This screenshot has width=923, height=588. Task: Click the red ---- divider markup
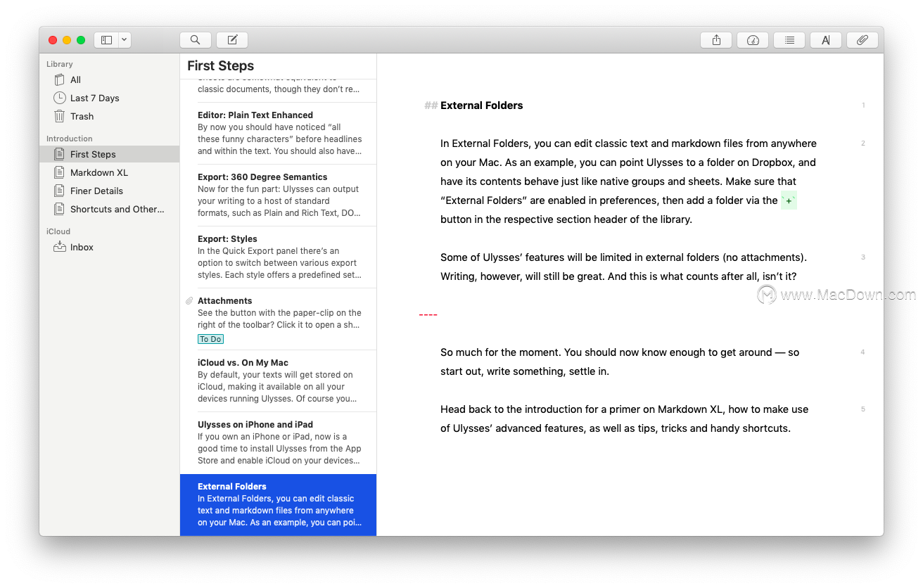tap(428, 314)
